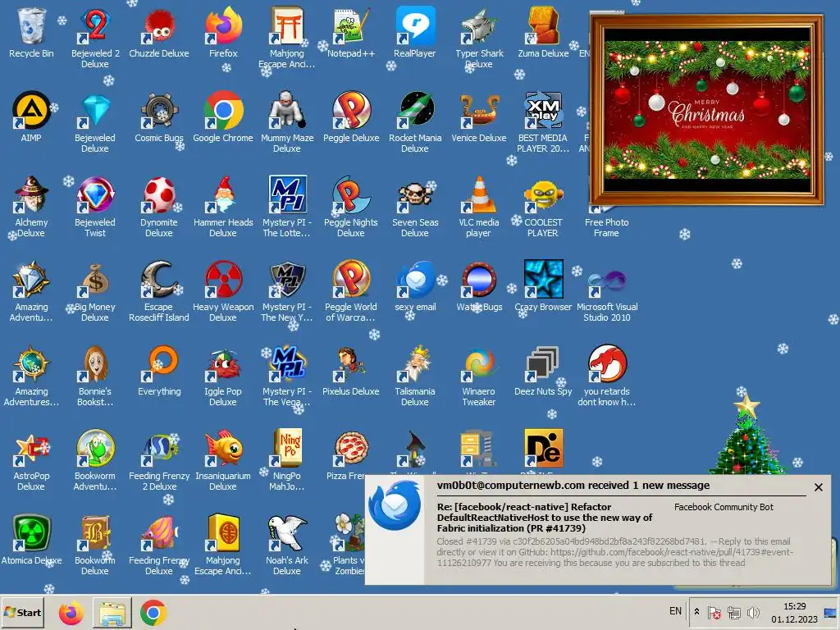This screenshot has height=630, width=840.
Task: Launch RealPlayer desktop icon
Action: [x=414, y=25]
